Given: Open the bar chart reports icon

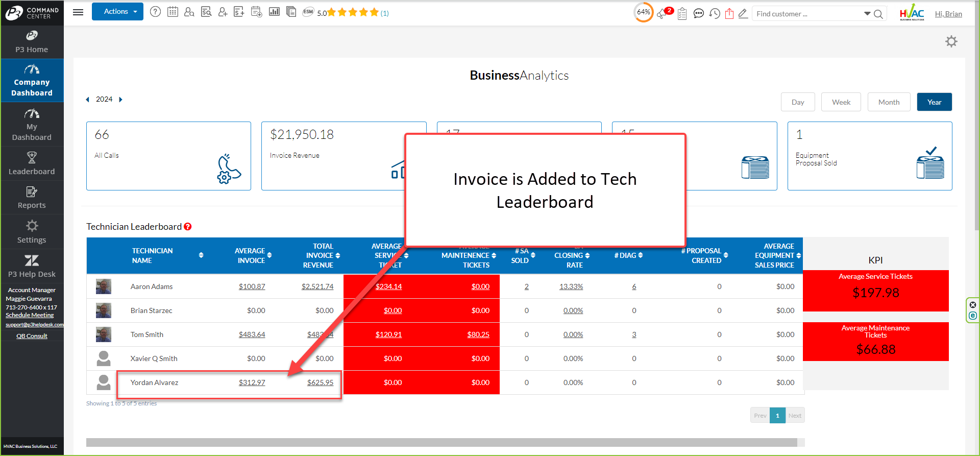Looking at the screenshot, I should coord(274,11).
